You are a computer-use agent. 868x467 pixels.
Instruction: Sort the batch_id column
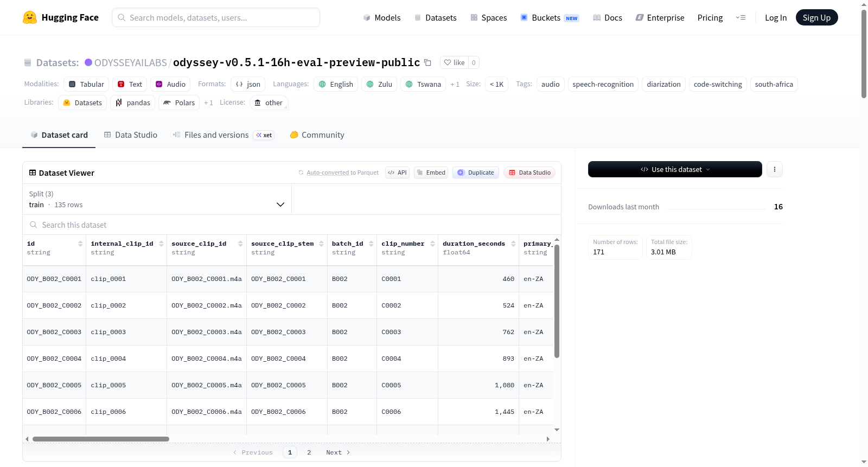(x=371, y=244)
